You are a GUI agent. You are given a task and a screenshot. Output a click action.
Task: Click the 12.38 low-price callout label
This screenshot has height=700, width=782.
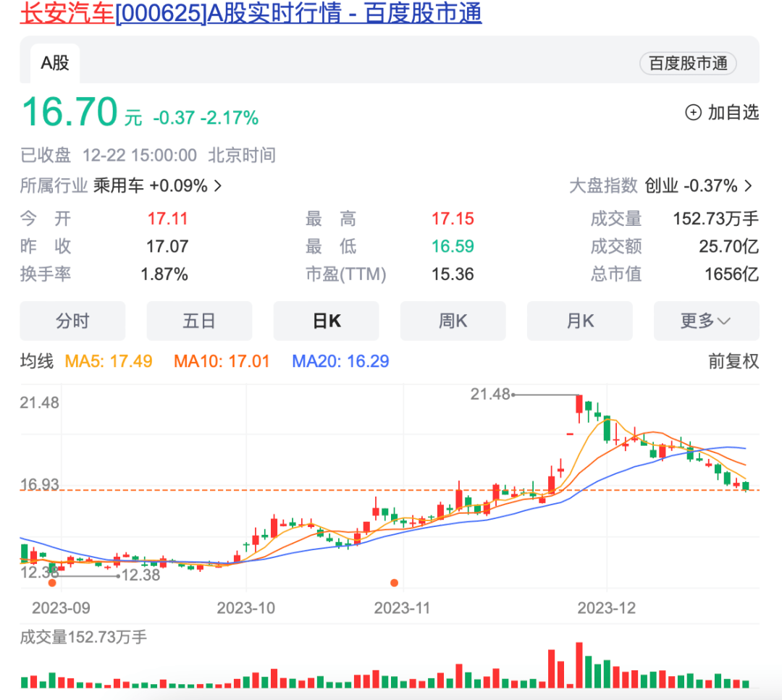(141, 575)
